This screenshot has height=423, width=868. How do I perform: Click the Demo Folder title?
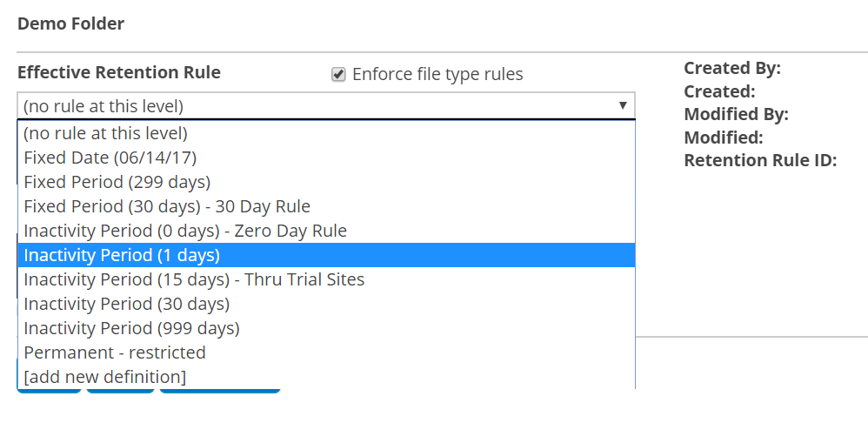point(70,23)
